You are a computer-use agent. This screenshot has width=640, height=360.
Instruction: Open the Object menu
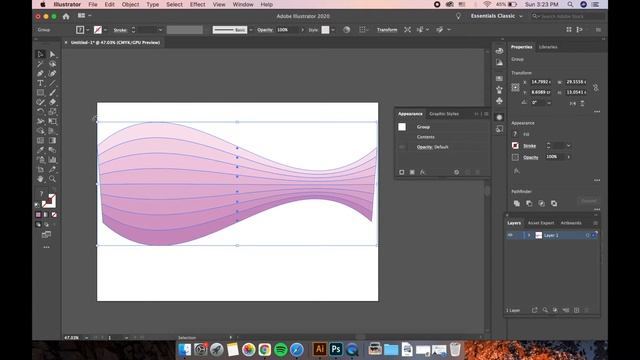[130, 4]
